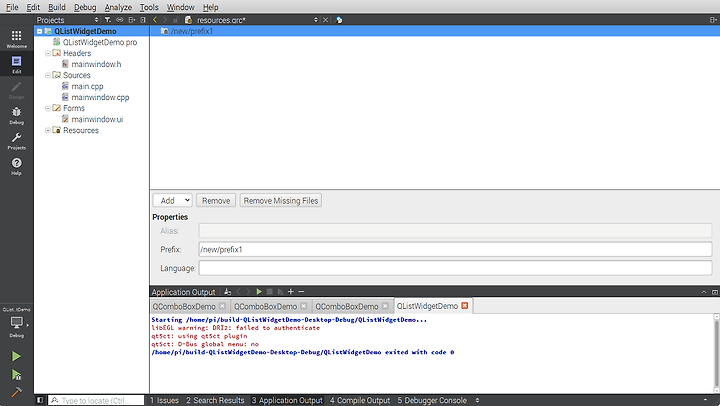Toggle the left sidebar visibility
Screen dimensions: 720x406
click(40, 400)
